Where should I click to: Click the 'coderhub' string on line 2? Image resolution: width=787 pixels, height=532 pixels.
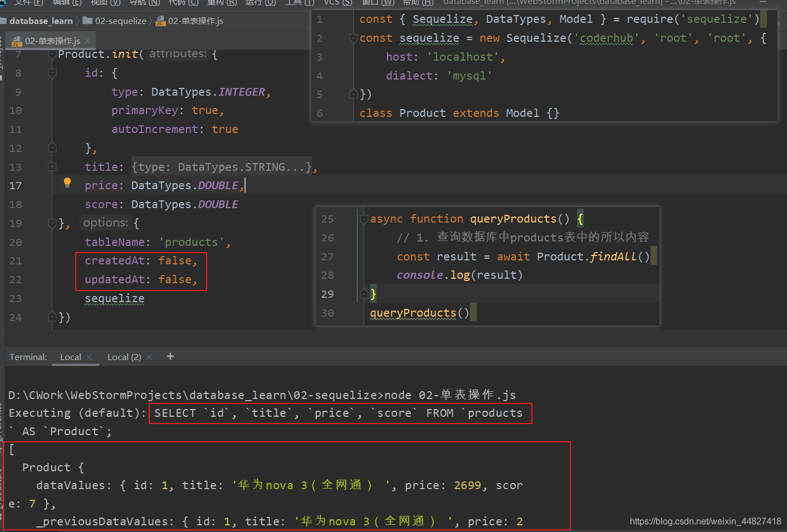tap(607, 38)
